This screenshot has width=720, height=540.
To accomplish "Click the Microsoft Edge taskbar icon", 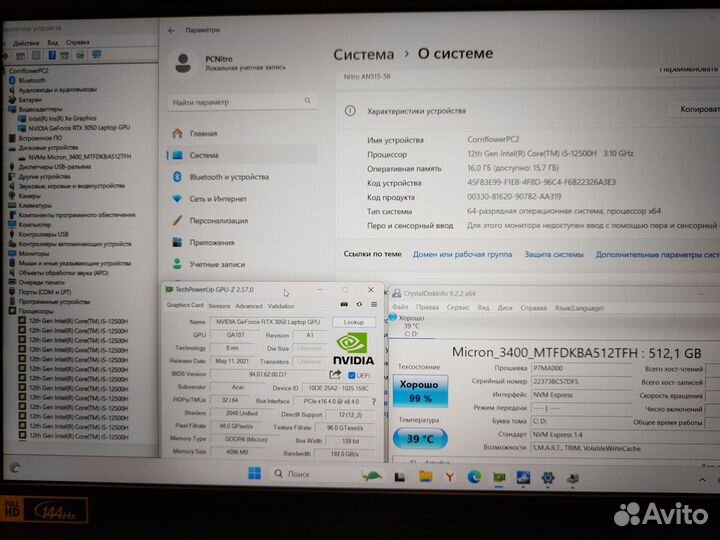I will (475, 476).
